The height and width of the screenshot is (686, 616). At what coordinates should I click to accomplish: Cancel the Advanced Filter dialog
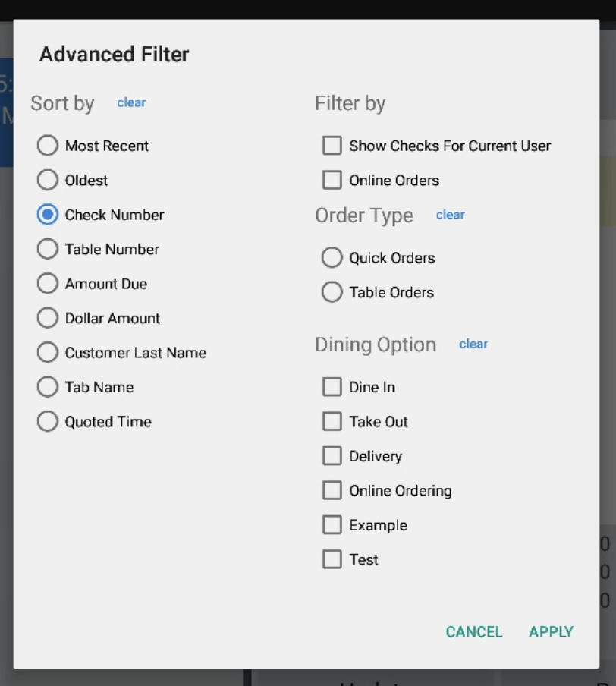[x=474, y=631]
